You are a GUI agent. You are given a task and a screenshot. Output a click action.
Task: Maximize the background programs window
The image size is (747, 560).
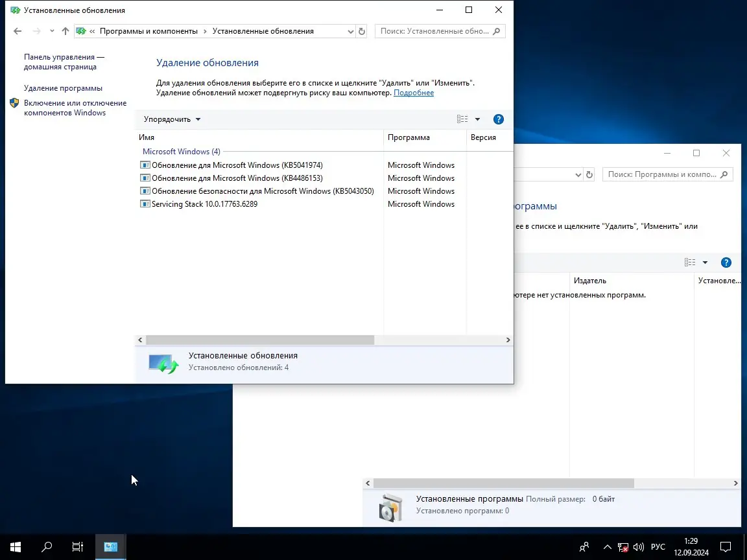point(696,153)
